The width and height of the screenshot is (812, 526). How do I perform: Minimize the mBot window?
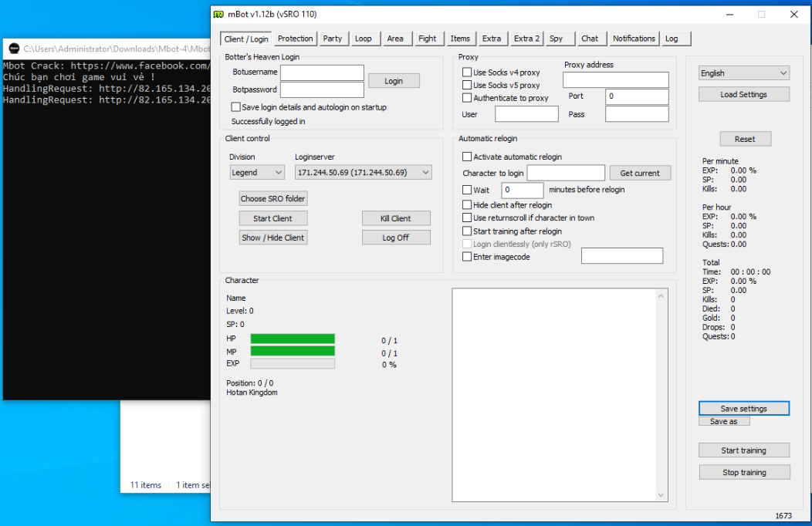[729, 15]
